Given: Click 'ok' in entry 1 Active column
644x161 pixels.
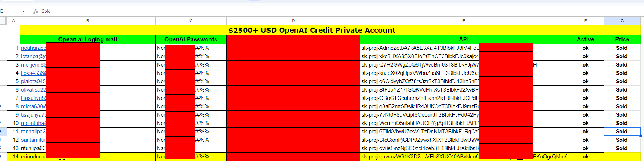Looking at the screenshot, I should click(586, 48).
